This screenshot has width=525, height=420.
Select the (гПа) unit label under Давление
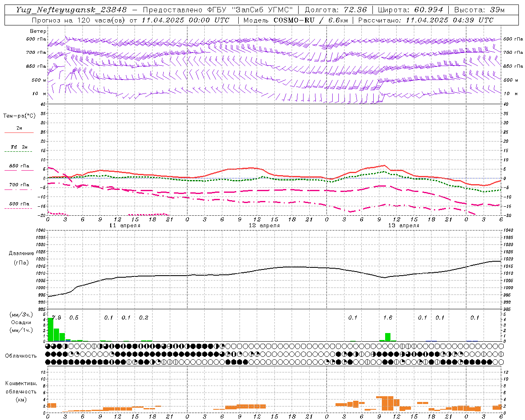click(x=21, y=262)
